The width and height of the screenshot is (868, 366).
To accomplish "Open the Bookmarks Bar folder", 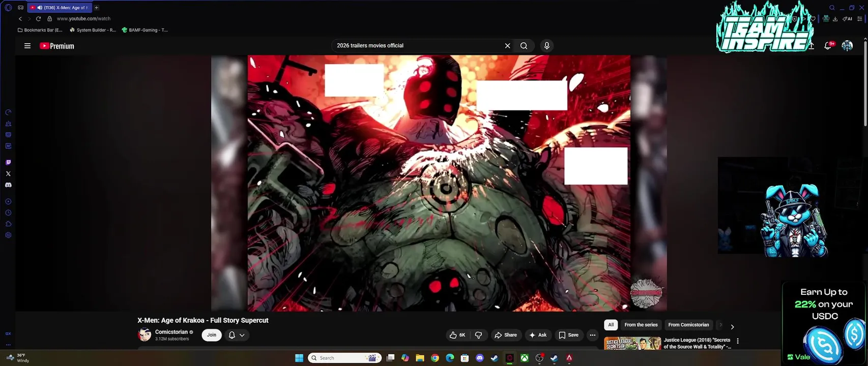I will (40, 30).
